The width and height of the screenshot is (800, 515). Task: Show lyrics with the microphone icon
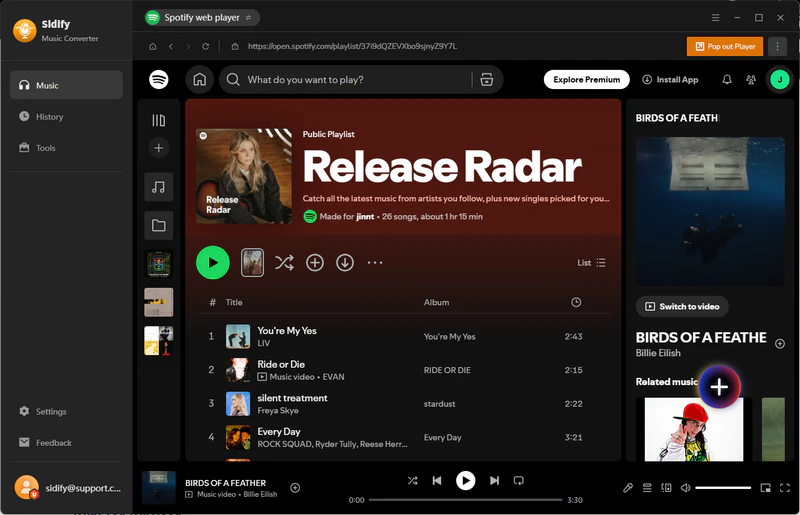628,488
